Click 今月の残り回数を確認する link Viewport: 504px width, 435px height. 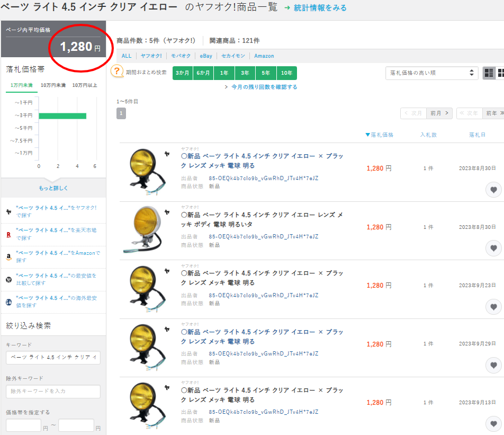tap(264, 87)
